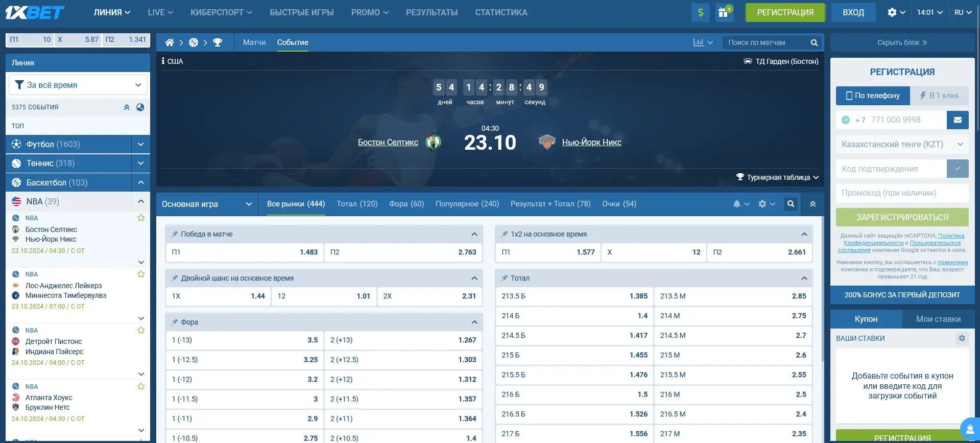Open the currency Казахстанский тенге dropdown
Viewport: 980px width, 443px height.
click(x=902, y=145)
